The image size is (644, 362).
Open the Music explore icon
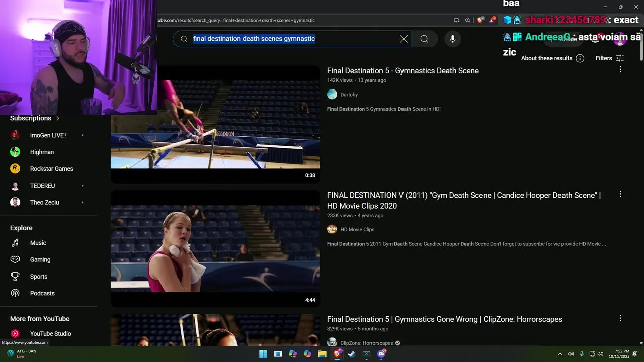tap(15, 243)
